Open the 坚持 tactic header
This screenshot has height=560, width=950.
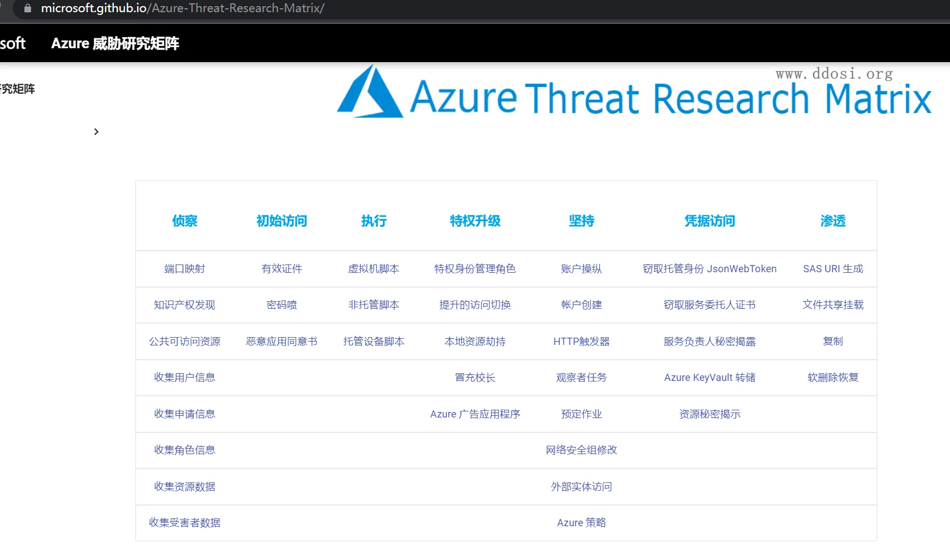coord(582,221)
